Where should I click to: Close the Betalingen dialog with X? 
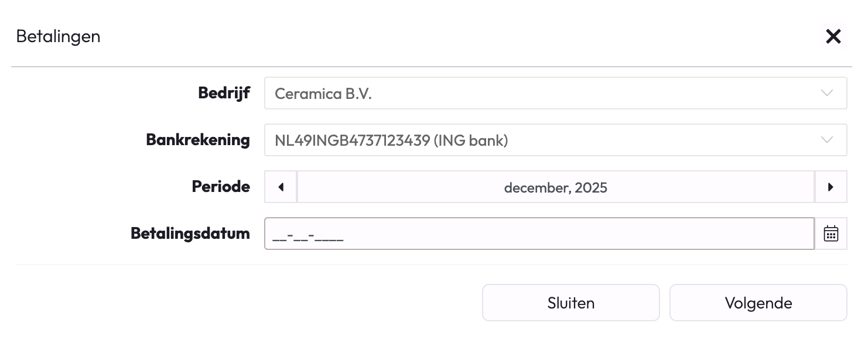pos(833,36)
